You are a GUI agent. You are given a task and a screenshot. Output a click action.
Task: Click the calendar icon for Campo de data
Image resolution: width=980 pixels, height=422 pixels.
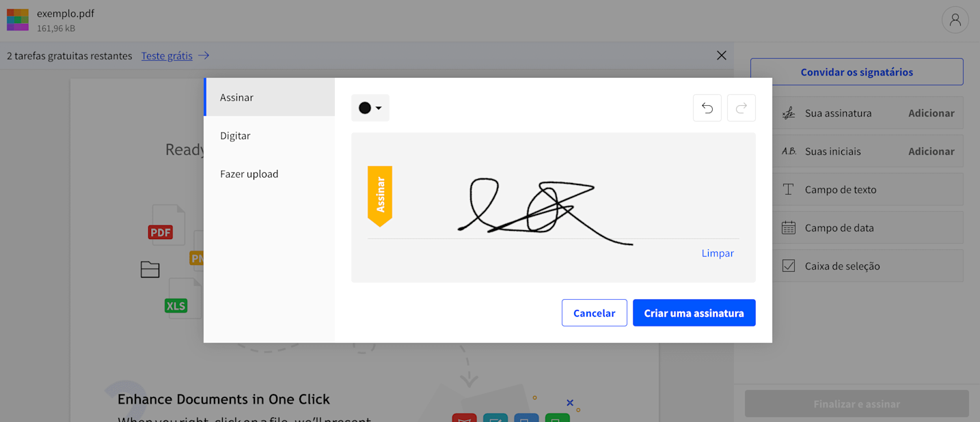pos(789,228)
